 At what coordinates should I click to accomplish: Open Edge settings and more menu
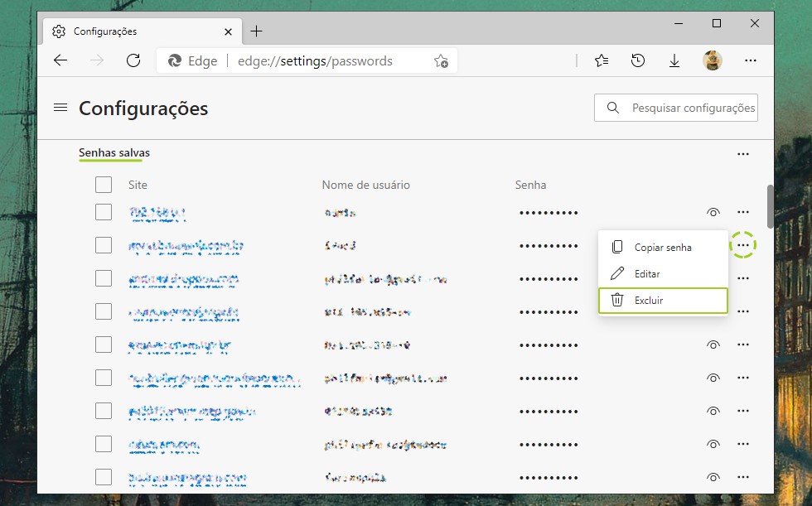coord(750,60)
